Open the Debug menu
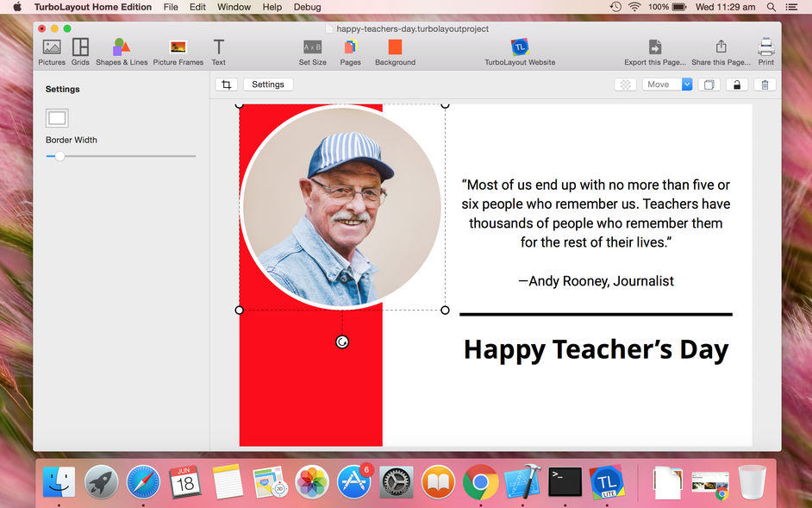Screen dimensions: 812x508 coord(307,7)
